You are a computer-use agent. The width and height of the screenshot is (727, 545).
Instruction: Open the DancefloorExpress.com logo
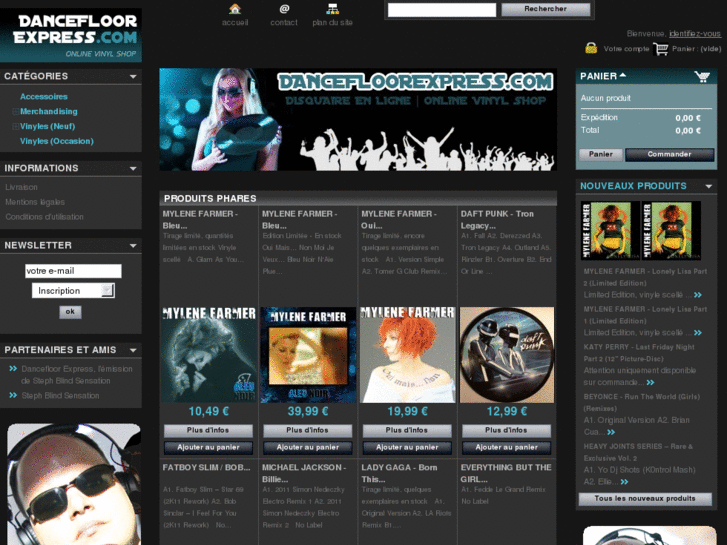point(71,35)
